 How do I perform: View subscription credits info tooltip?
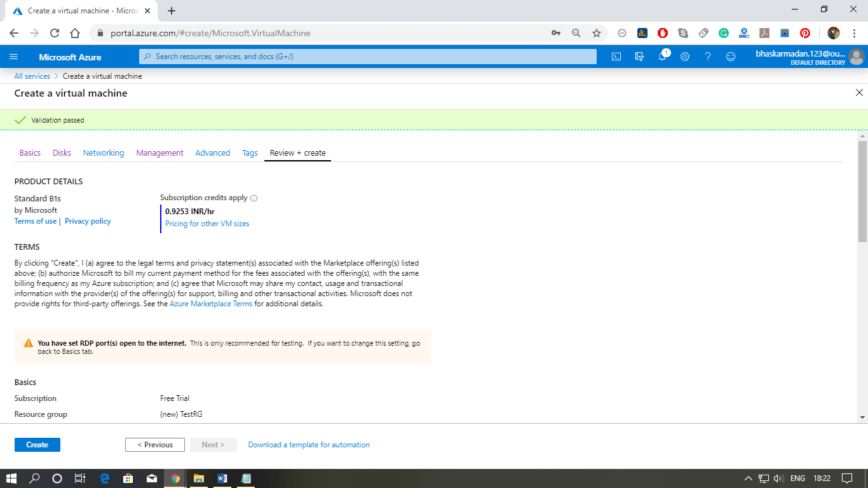pos(254,198)
